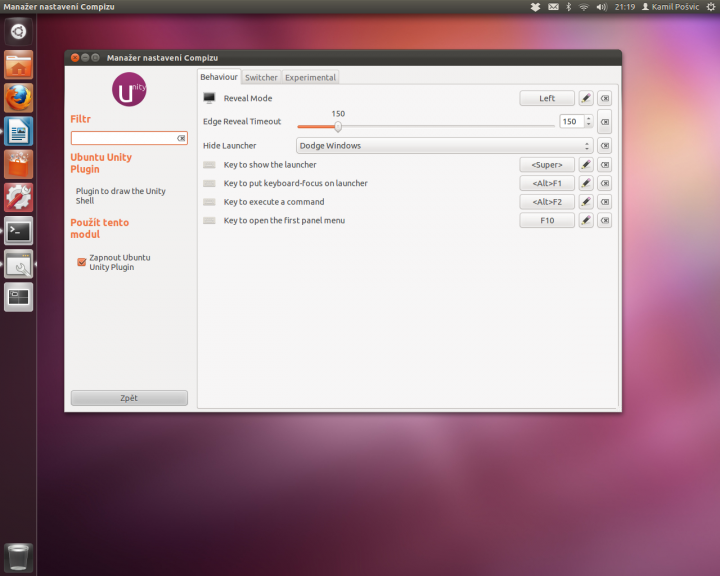Click the 'Zpět' back button

129,398
